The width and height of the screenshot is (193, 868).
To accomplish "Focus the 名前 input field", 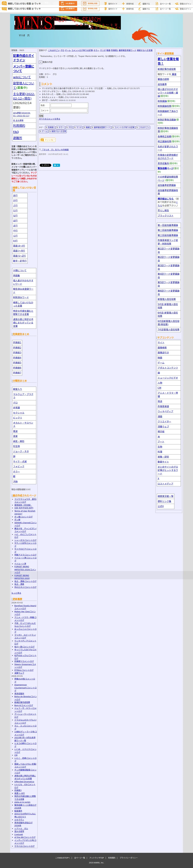I will point(61,105).
